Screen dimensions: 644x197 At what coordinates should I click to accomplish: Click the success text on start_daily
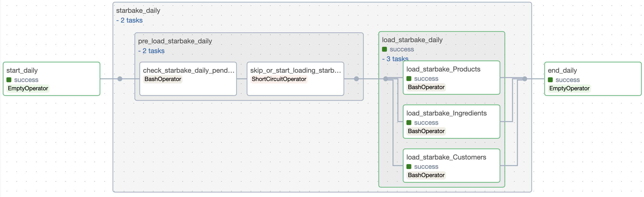click(26, 80)
